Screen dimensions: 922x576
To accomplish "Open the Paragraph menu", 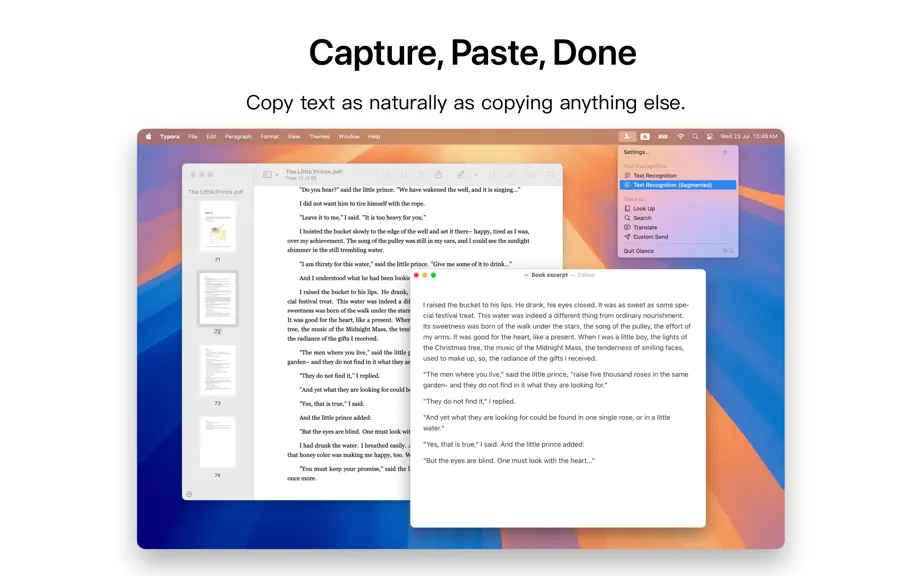I will 238,136.
